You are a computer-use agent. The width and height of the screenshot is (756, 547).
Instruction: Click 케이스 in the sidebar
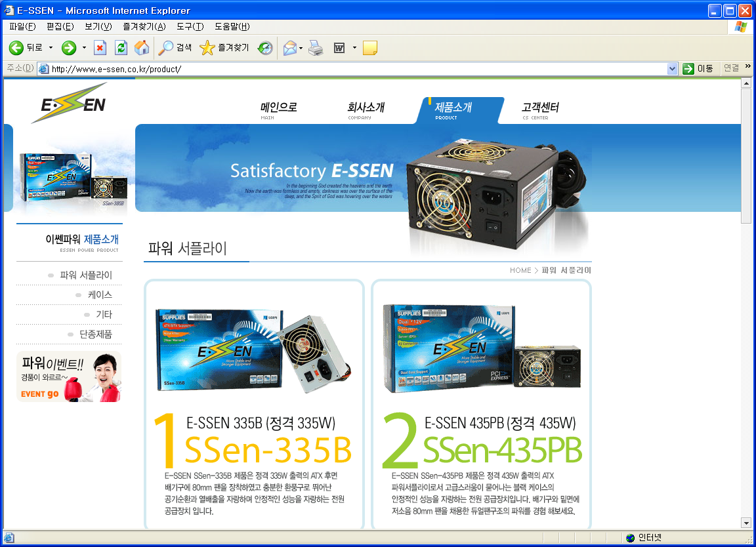pyautogui.click(x=100, y=295)
